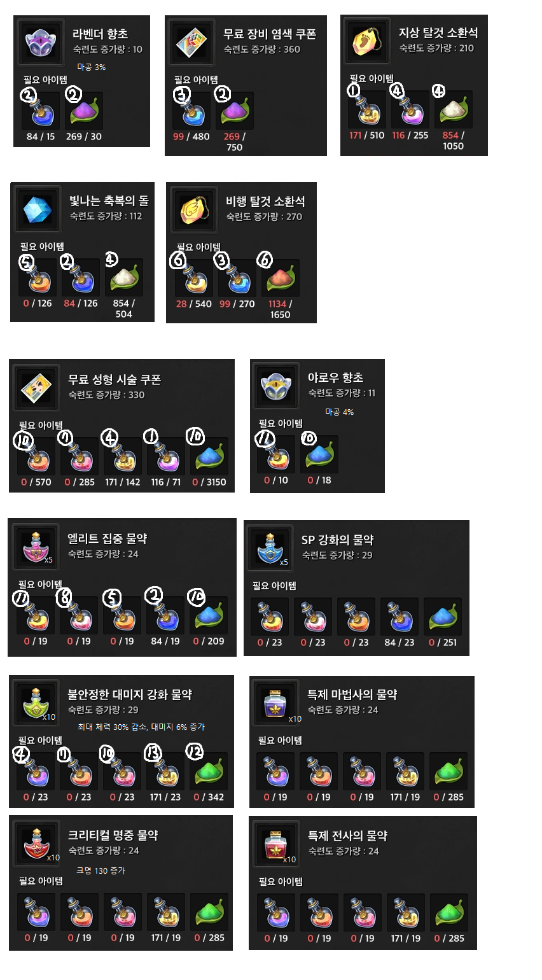Click purple powder ingredient showing 269 / 30
Image resolution: width=542 pixels, height=980 pixels.
(84, 111)
